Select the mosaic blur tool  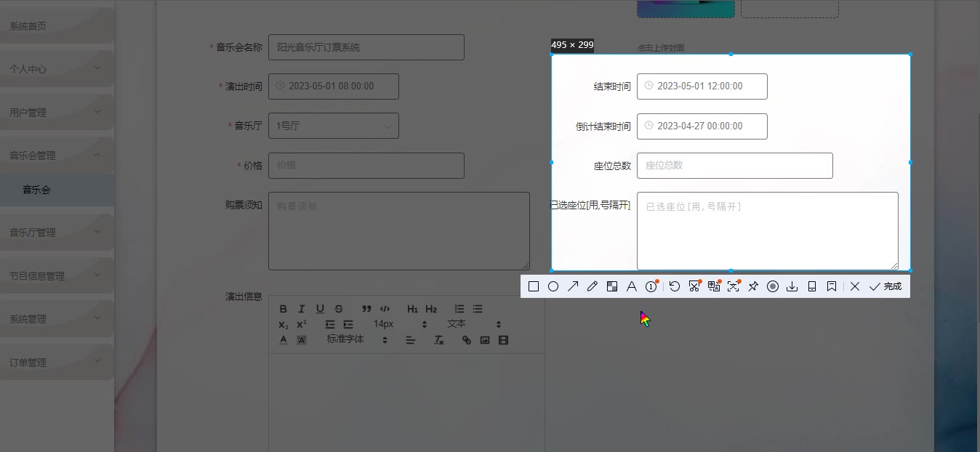tap(612, 286)
